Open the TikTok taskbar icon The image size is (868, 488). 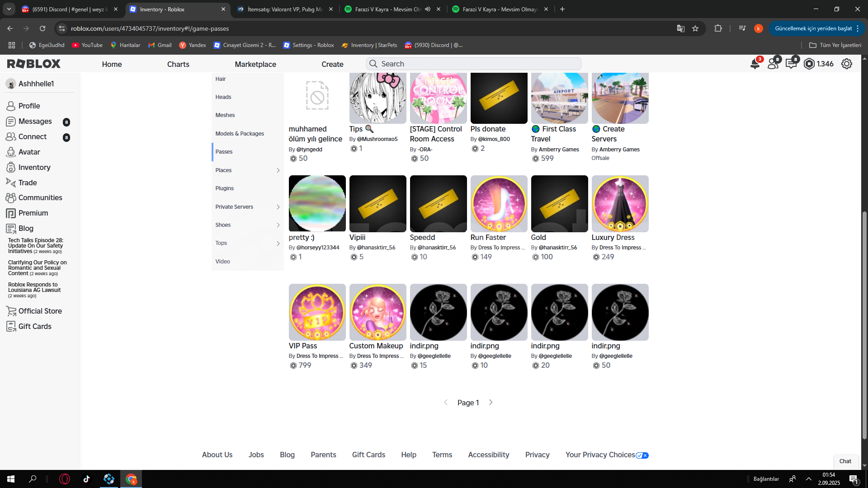[87, 479]
